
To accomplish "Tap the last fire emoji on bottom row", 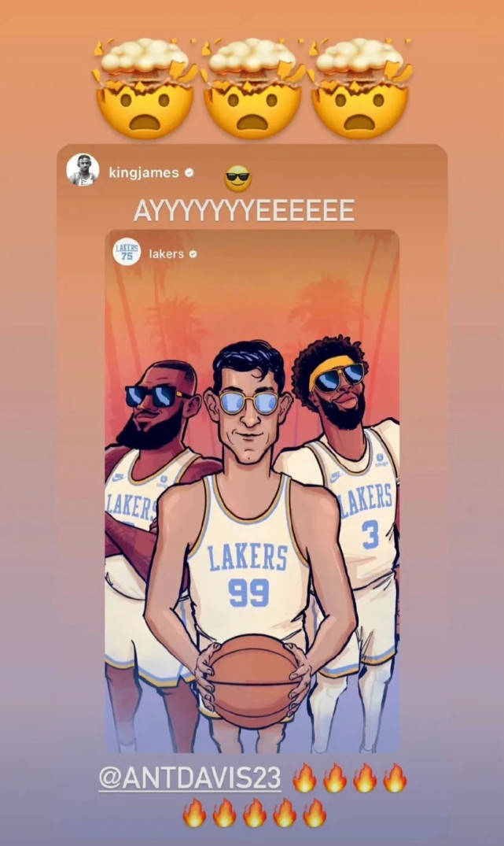I will pyautogui.click(x=314, y=813).
